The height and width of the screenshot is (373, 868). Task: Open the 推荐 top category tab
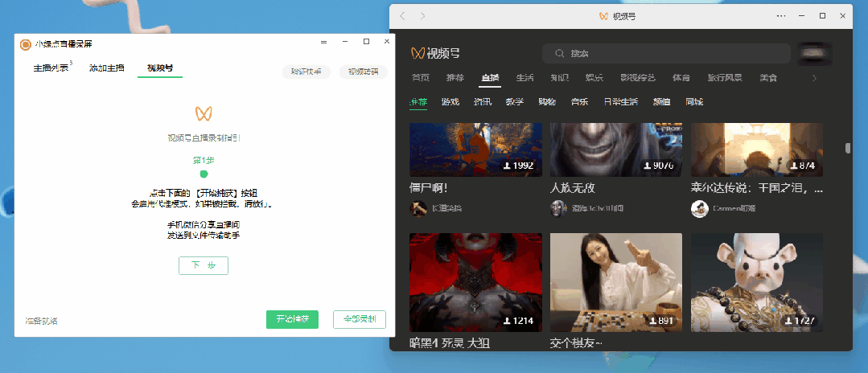point(455,78)
